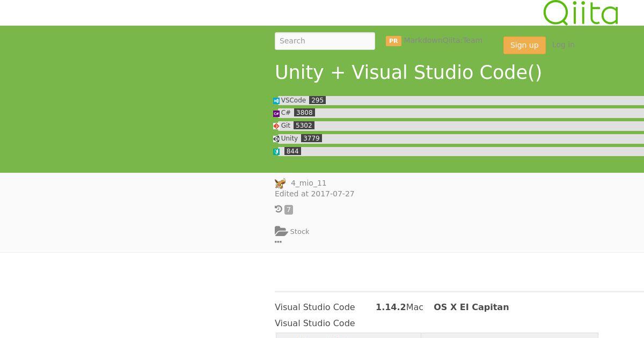Viewport: 644px width, 338px height.
Task: View the 295 count next to VSCode
Action: [317, 100]
